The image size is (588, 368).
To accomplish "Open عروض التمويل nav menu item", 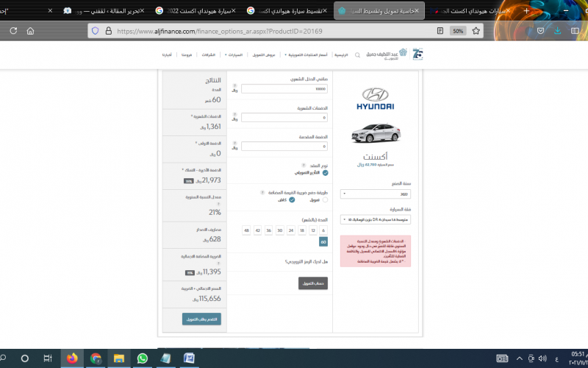I will click(x=264, y=54).
